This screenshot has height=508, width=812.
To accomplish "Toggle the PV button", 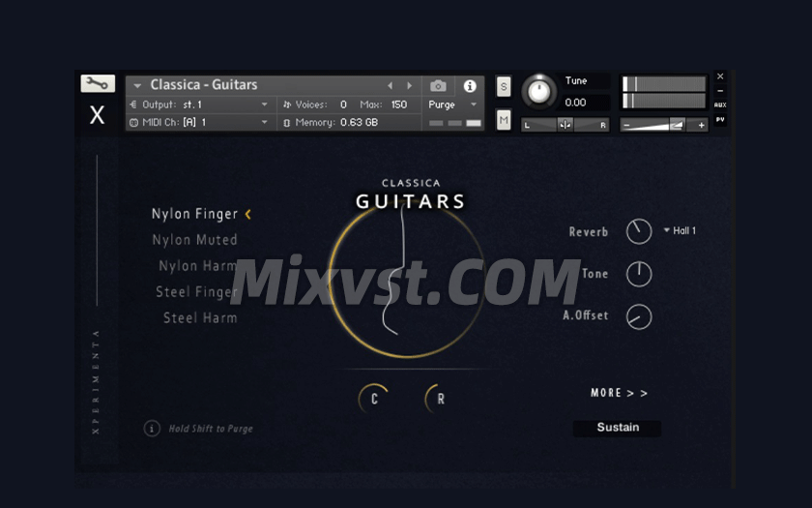I will (x=720, y=120).
